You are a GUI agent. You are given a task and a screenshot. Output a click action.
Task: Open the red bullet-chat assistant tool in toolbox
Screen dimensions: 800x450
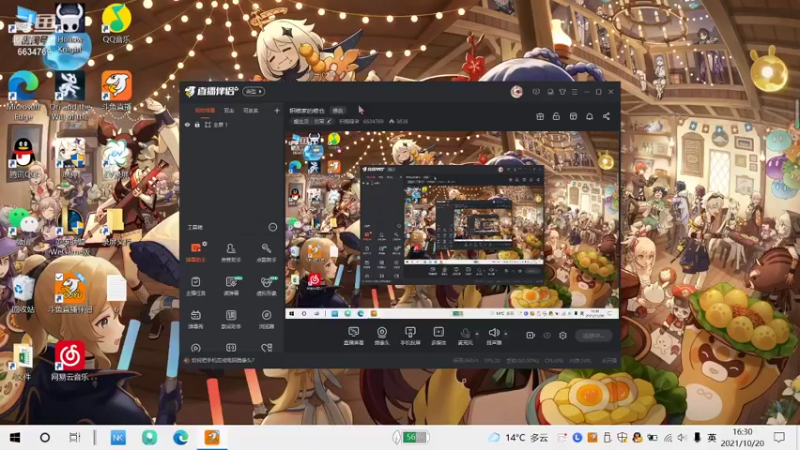[196, 252]
